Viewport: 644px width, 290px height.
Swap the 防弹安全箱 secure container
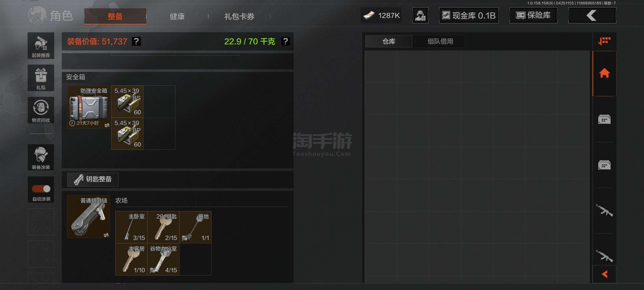tap(107, 125)
